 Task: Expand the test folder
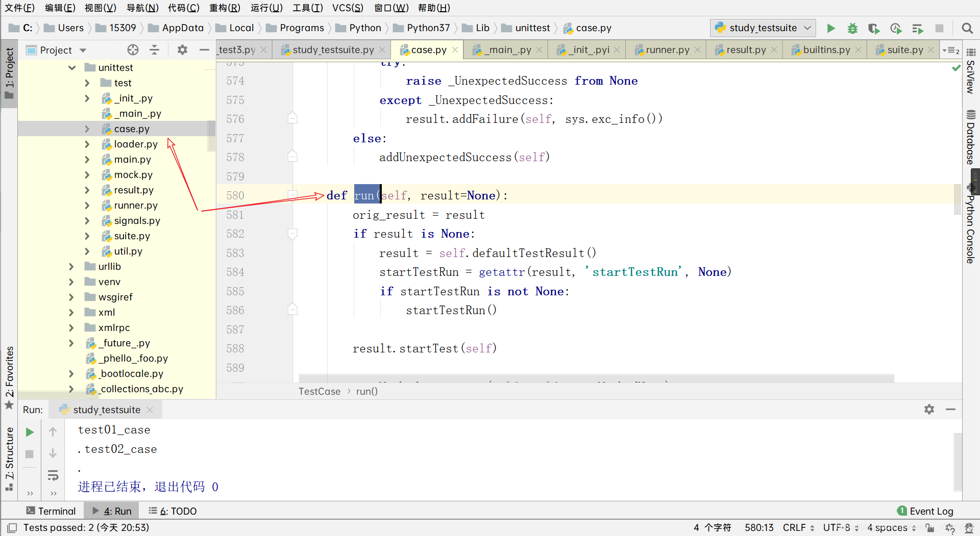pyautogui.click(x=87, y=83)
